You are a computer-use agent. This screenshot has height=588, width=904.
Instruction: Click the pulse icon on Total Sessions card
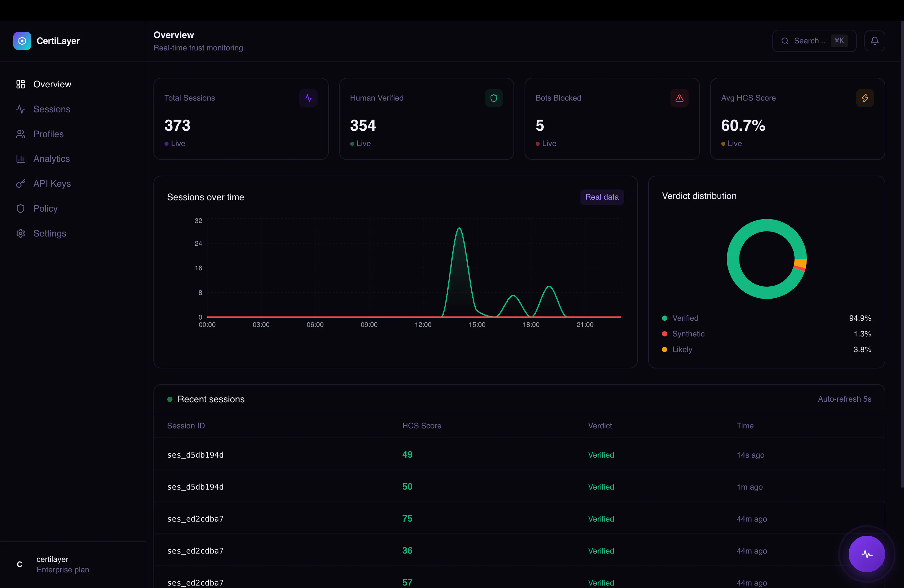(308, 98)
